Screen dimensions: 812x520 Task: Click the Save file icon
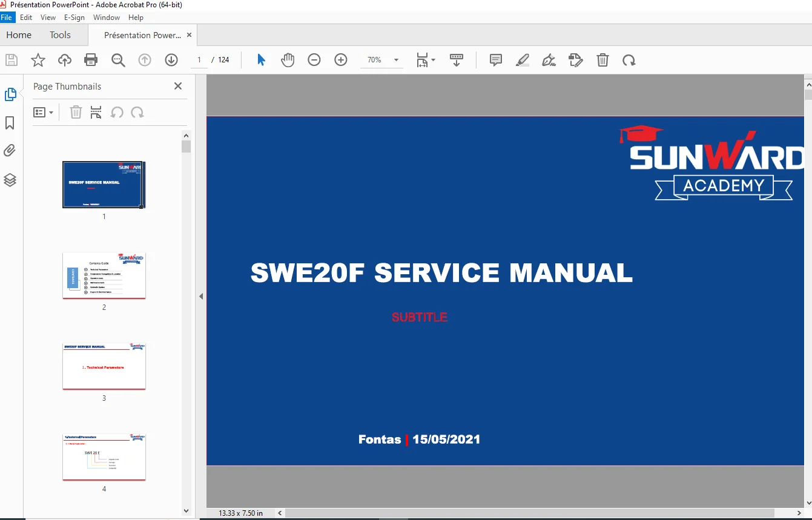(12, 60)
